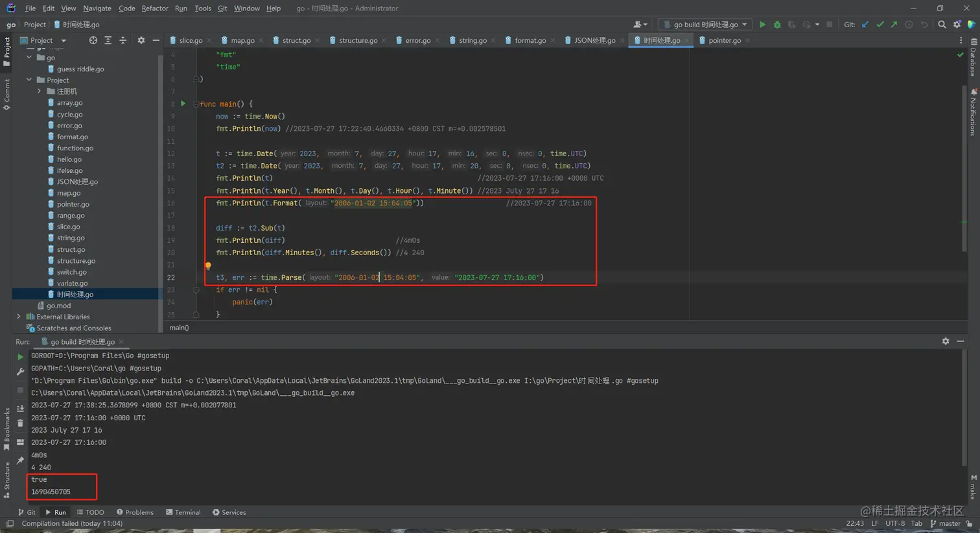Click the 22:43 caret position indicator
Image resolution: width=980 pixels, height=533 pixels.
(x=855, y=523)
